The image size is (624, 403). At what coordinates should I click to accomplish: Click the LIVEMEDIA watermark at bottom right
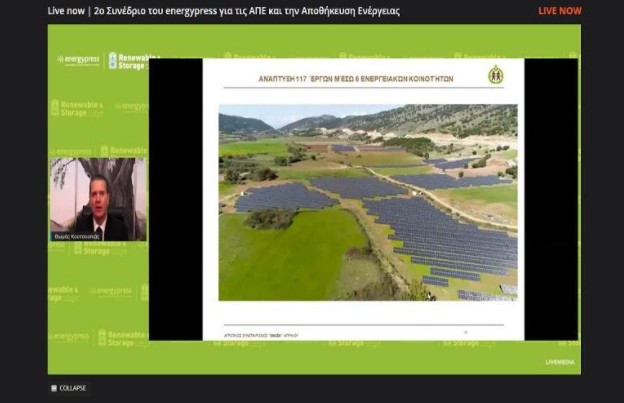(559, 361)
